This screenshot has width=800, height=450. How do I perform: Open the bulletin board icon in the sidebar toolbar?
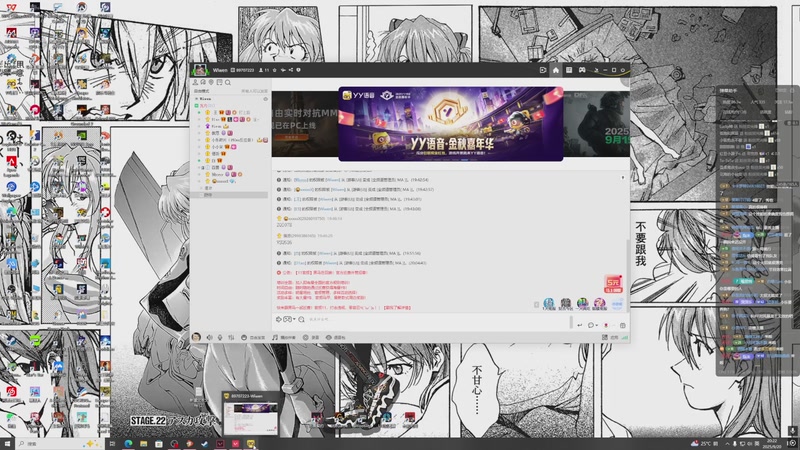pyautogui.click(x=219, y=82)
